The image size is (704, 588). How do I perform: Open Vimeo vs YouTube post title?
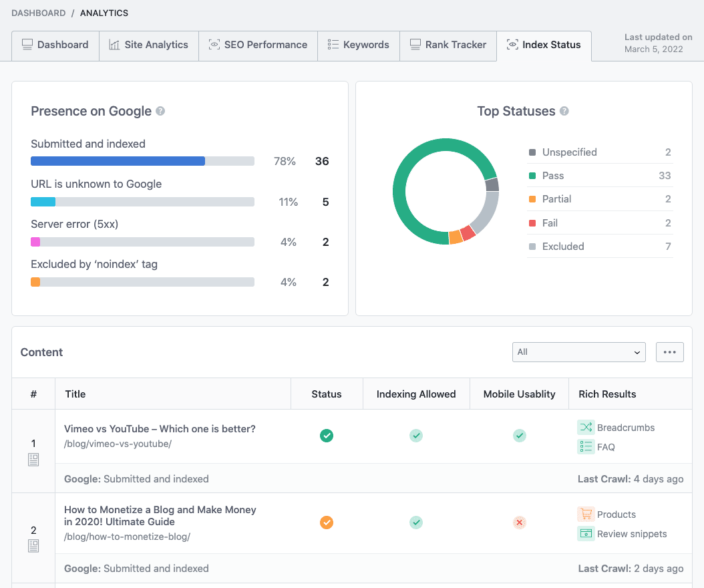click(160, 429)
